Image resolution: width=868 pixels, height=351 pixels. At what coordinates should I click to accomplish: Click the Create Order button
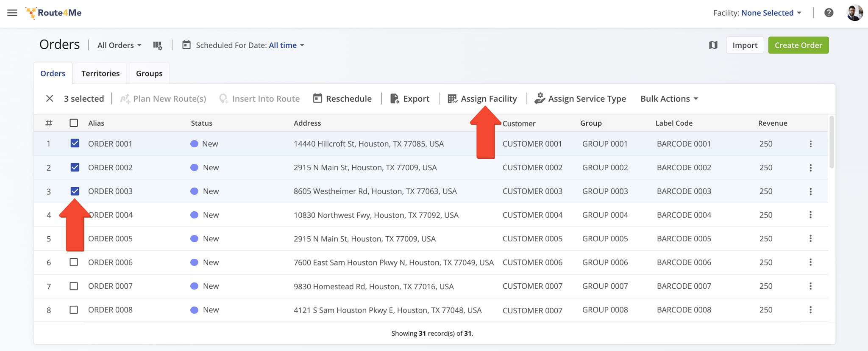(x=798, y=45)
